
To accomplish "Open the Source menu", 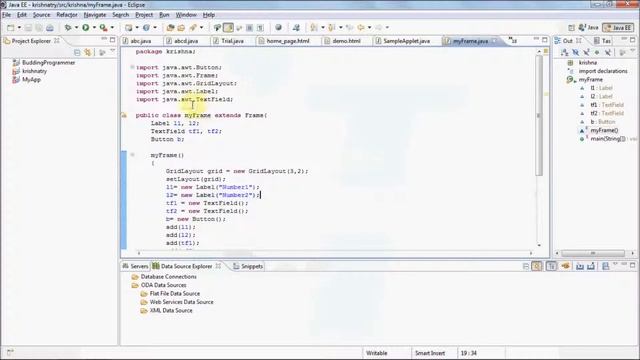I will [41, 15].
